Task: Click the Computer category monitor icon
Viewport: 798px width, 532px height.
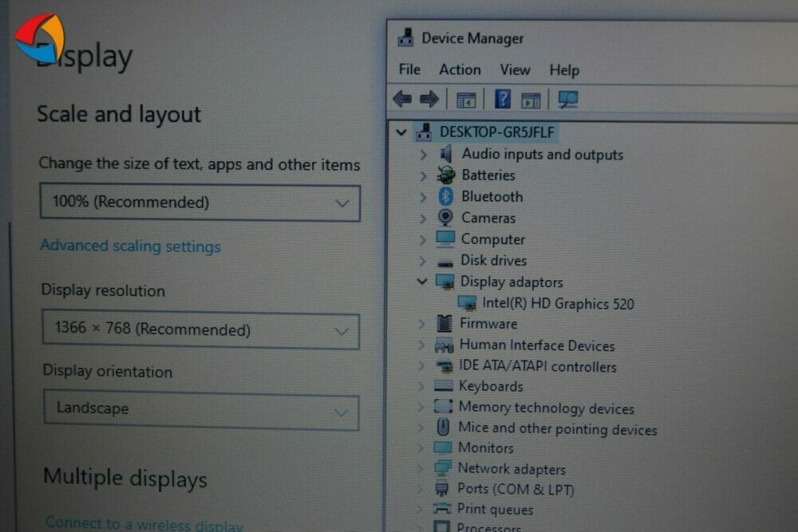Action: click(x=444, y=238)
